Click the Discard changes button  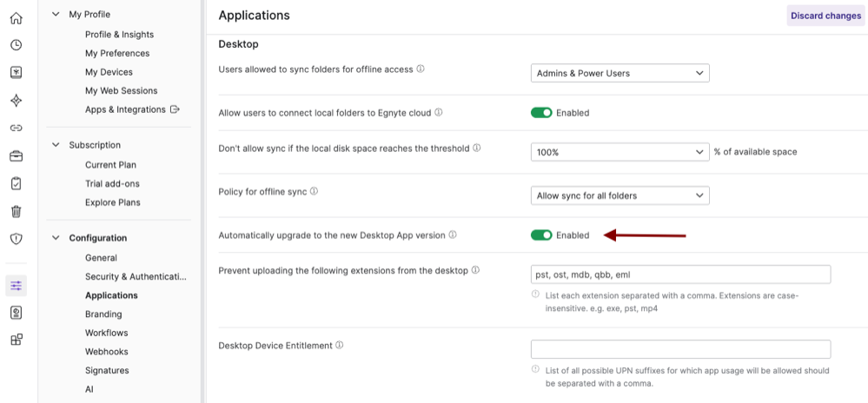pos(826,16)
